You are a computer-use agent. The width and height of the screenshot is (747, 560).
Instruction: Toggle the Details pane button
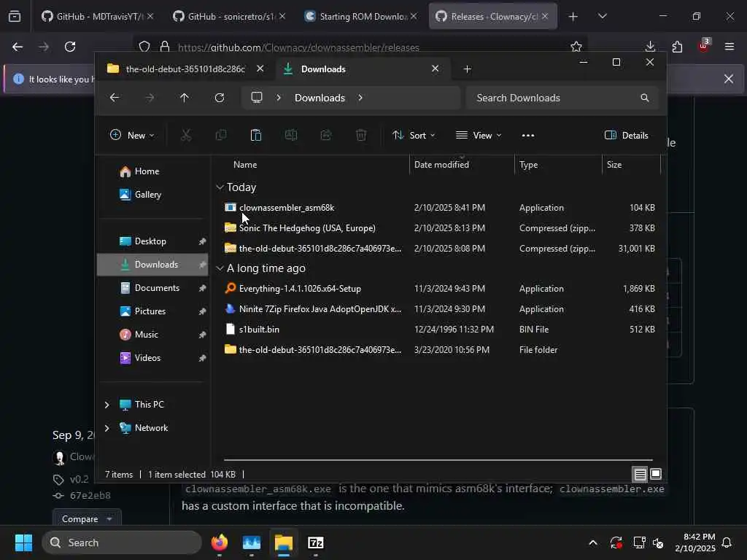[626, 135]
